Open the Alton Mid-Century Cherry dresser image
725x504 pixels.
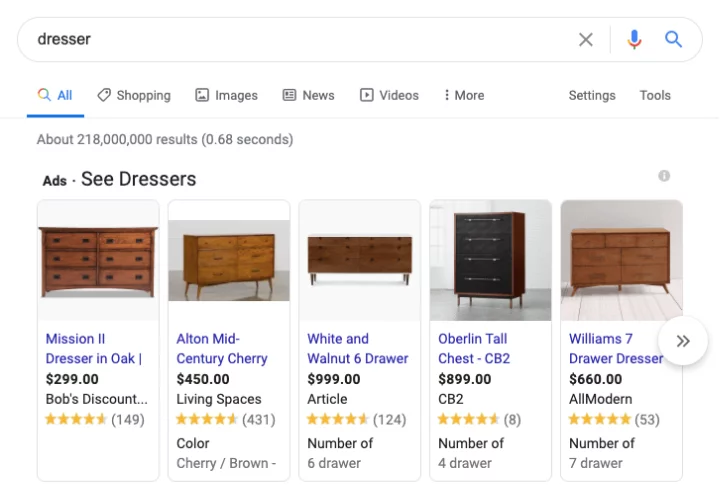click(x=229, y=260)
